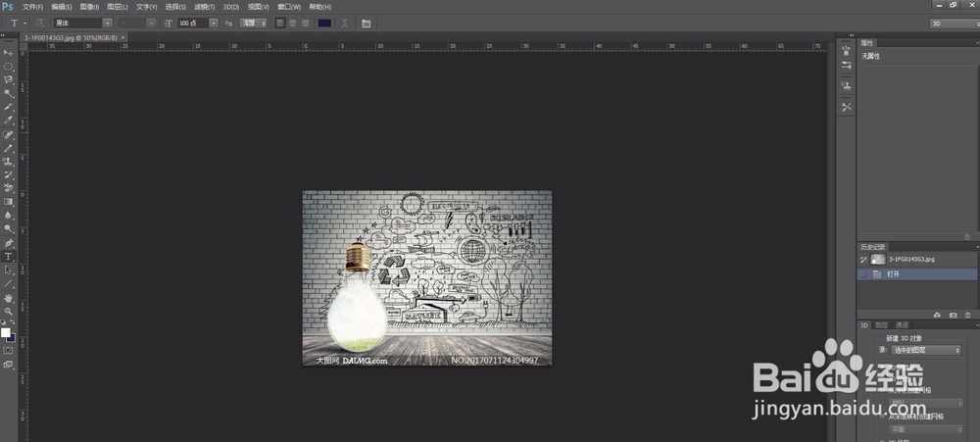Click the font size 100 点 field
Image resolution: width=980 pixels, height=442 pixels.
coord(192,24)
